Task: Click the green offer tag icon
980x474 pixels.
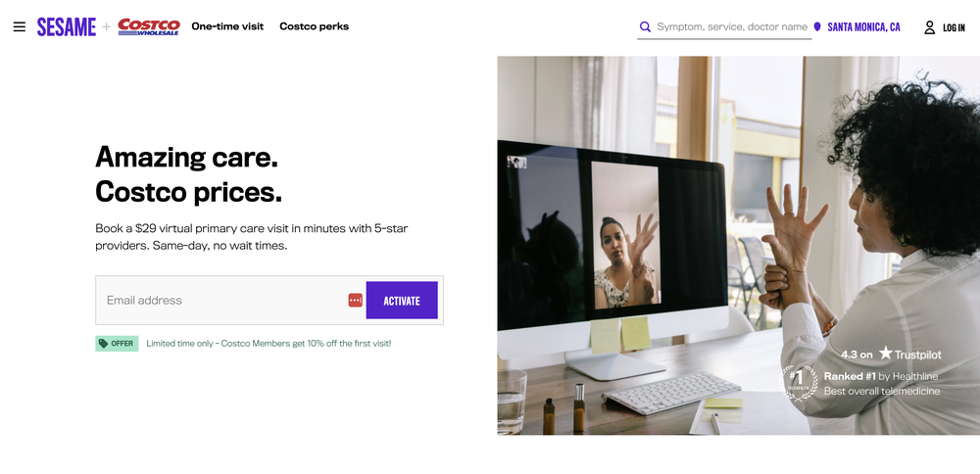Action: [x=103, y=344]
